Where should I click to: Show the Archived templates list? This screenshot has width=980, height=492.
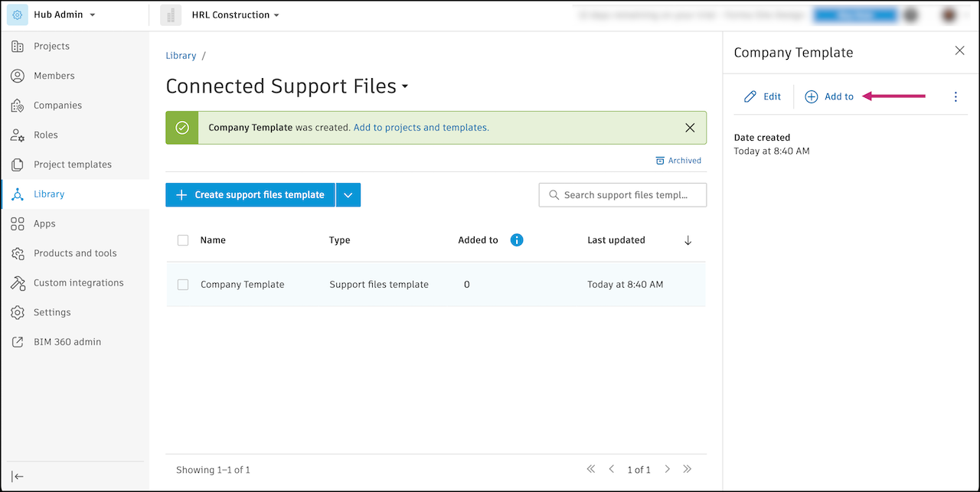678,160
